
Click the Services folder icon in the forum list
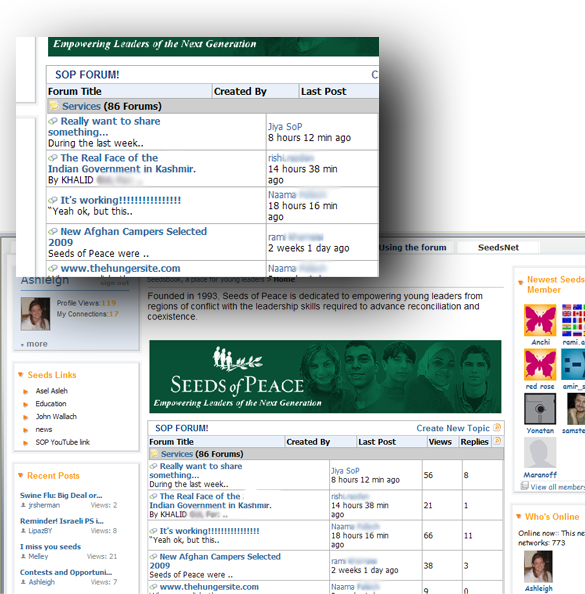pos(154,453)
